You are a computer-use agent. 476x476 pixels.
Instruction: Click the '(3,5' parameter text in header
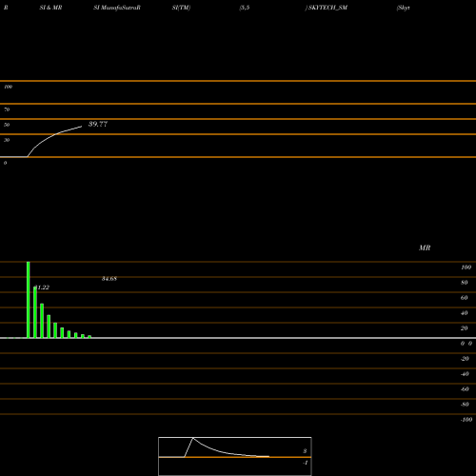point(245,8)
